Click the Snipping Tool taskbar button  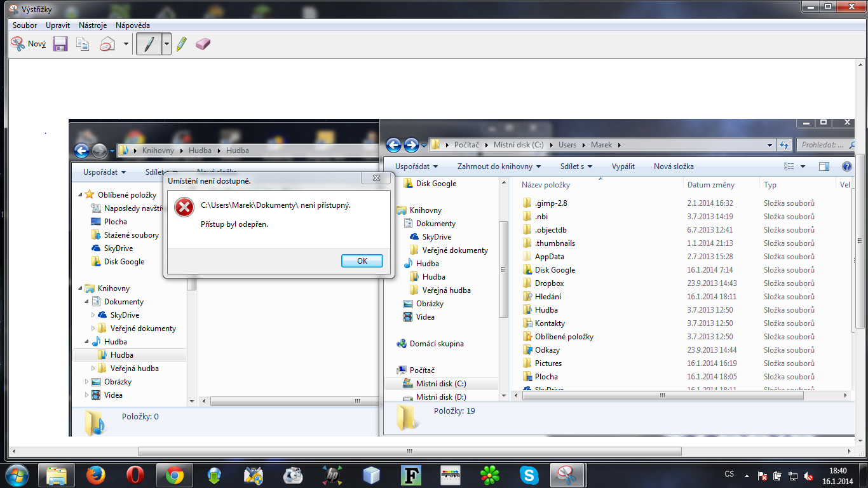[566, 475]
